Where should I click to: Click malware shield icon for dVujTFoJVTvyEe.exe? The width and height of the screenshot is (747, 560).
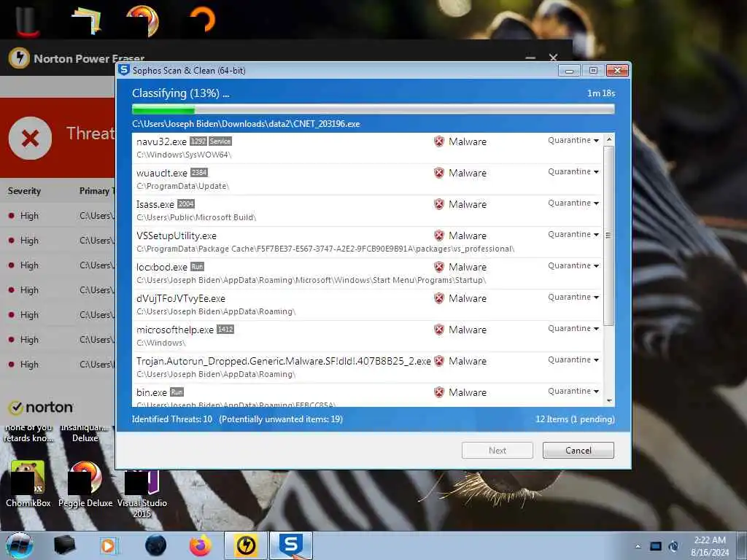[x=439, y=298]
